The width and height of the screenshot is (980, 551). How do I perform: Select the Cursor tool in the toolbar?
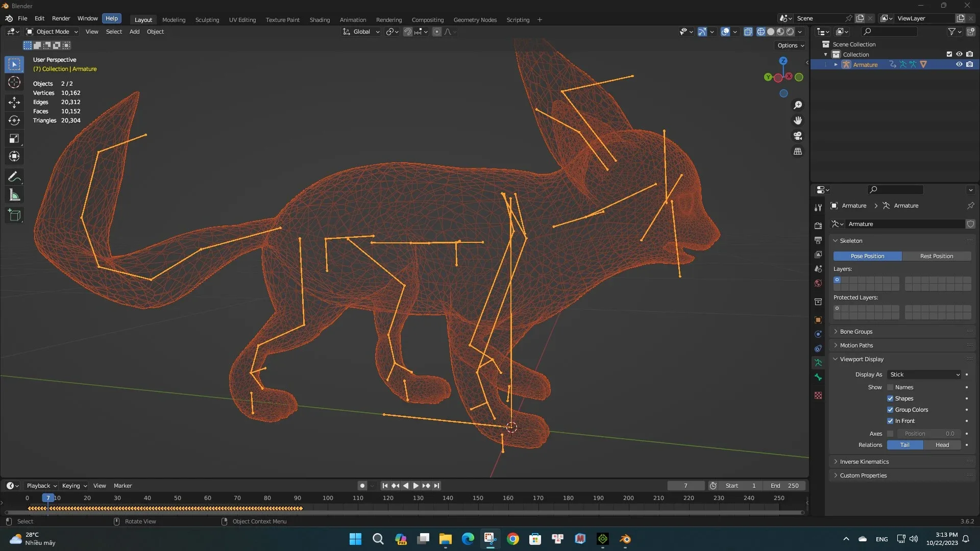click(14, 82)
